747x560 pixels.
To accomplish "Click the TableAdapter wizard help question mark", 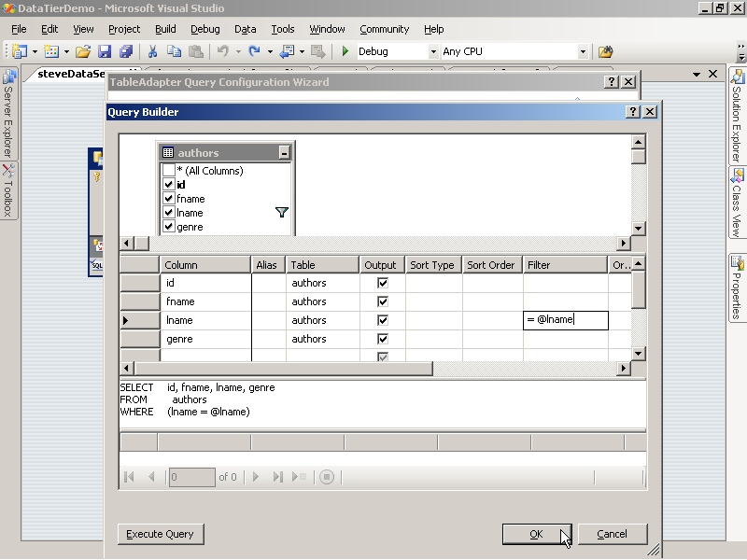I will point(612,82).
